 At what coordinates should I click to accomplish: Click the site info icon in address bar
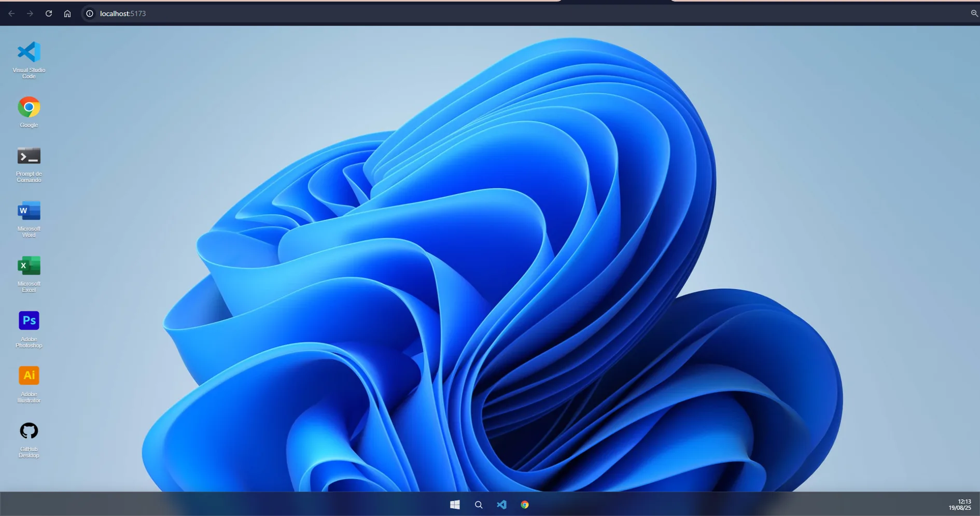tap(89, 13)
